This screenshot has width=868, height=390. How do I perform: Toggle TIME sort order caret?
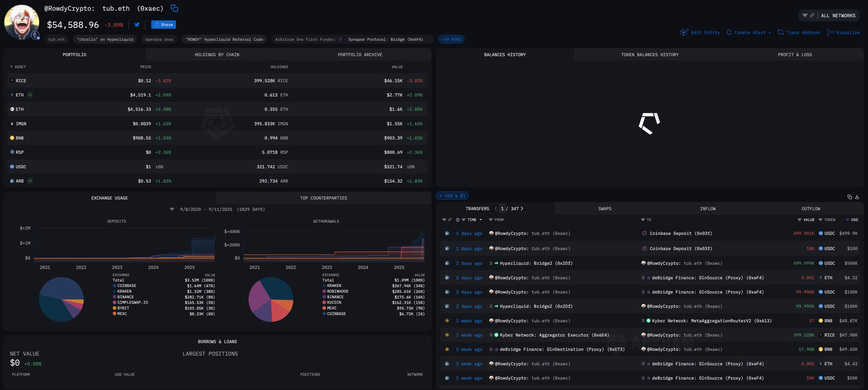click(481, 220)
